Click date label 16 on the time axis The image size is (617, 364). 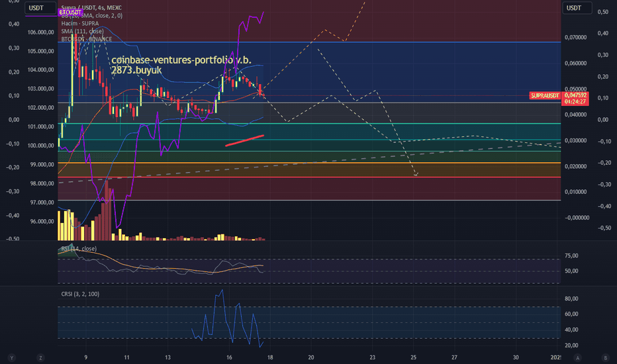pos(229,357)
